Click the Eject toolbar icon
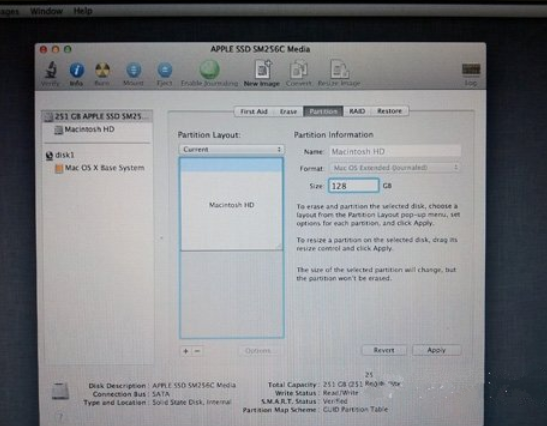Viewport: 547px width, 426px height. pyautogui.click(x=165, y=70)
